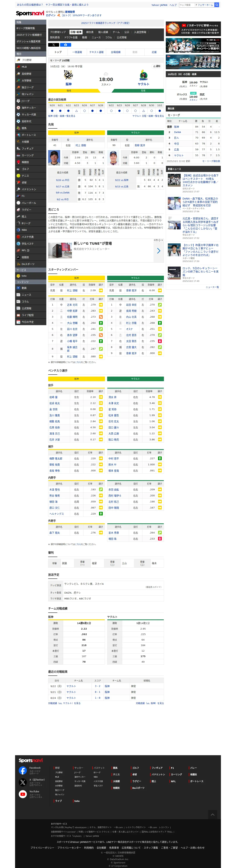Open the テニス ball icon
Image resolution: width=236 pixels, height=868 pixels.
point(18,176)
